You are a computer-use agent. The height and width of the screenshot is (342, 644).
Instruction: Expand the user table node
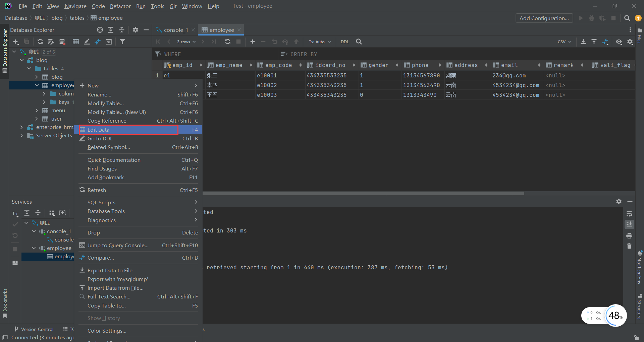pyautogui.click(x=37, y=119)
